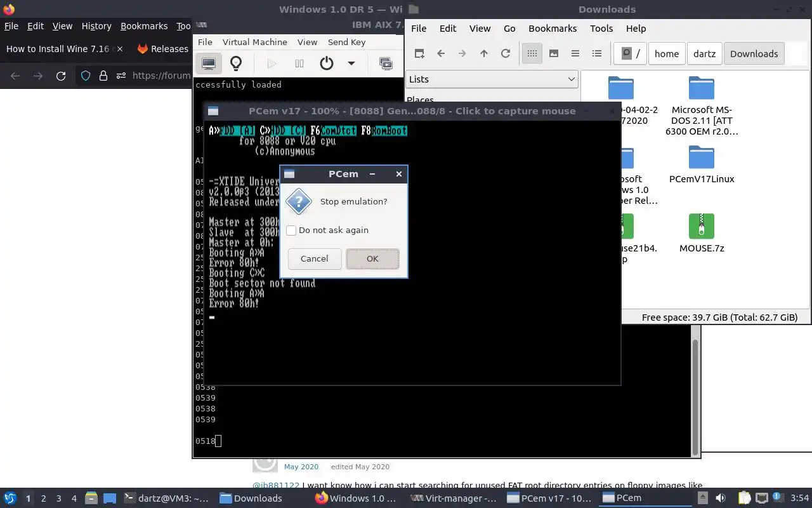This screenshot has width=812, height=508.
Task: Click Firefox tracking protection shield icon
Action: [86, 76]
